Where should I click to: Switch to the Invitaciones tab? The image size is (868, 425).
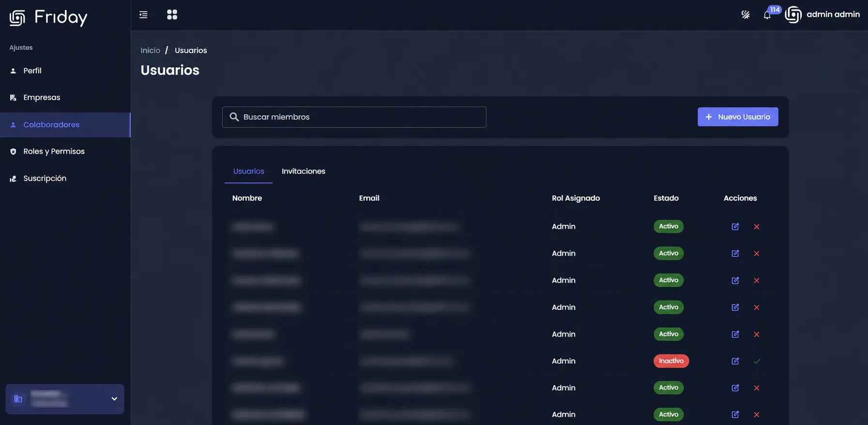[304, 172]
